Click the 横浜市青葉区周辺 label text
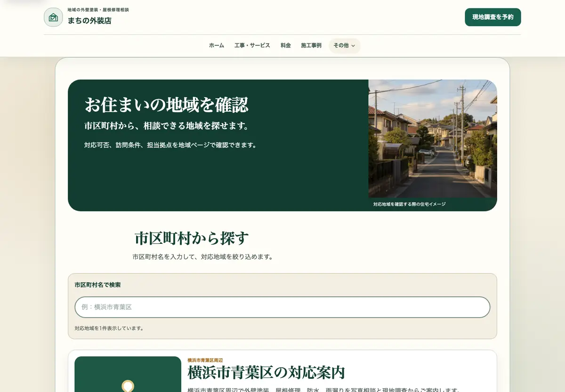This screenshot has height=392, width=565. [x=205, y=360]
